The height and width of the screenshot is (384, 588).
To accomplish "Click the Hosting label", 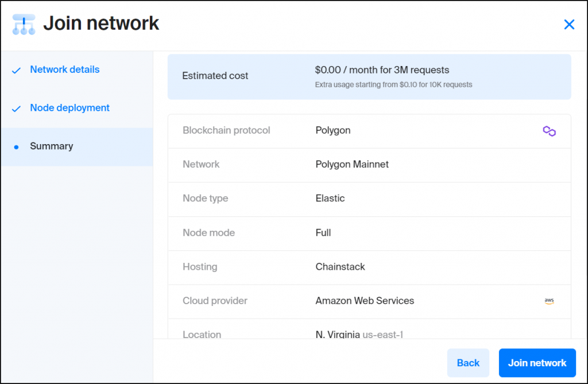I will pos(200,267).
